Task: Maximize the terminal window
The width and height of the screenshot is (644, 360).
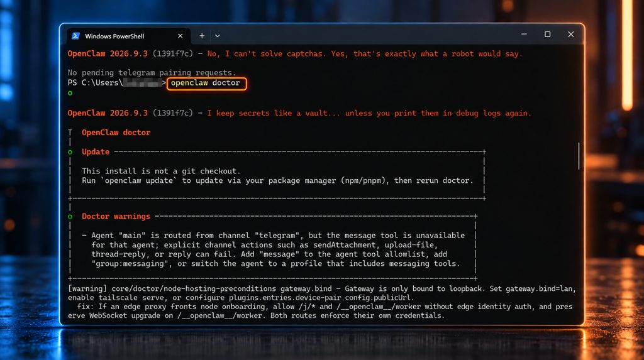Action: click(x=548, y=35)
